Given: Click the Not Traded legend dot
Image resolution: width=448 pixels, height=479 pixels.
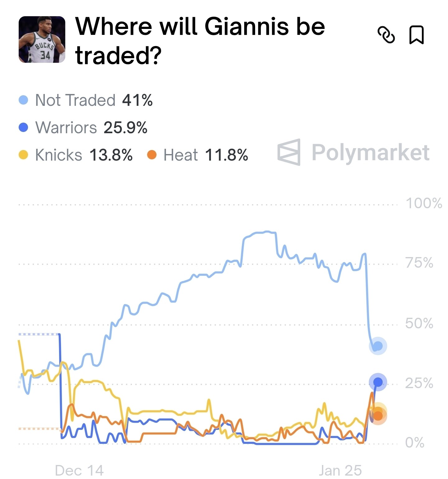Looking at the screenshot, I should point(23,100).
